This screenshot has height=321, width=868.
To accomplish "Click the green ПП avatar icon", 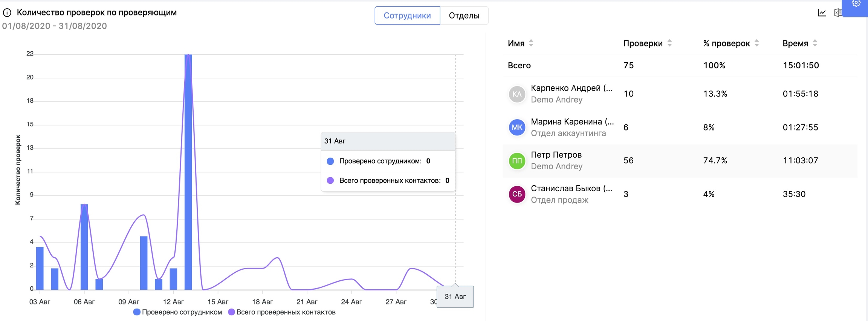I will 517,161.
